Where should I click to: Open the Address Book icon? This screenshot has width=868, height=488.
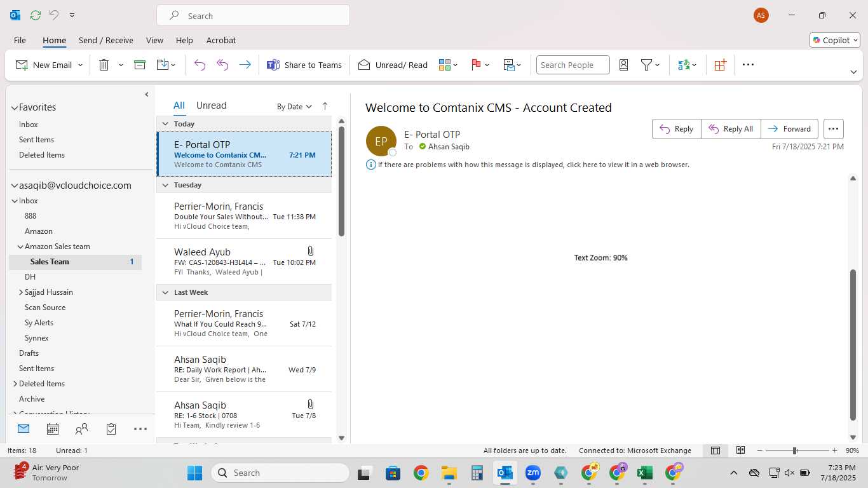pos(623,65)
